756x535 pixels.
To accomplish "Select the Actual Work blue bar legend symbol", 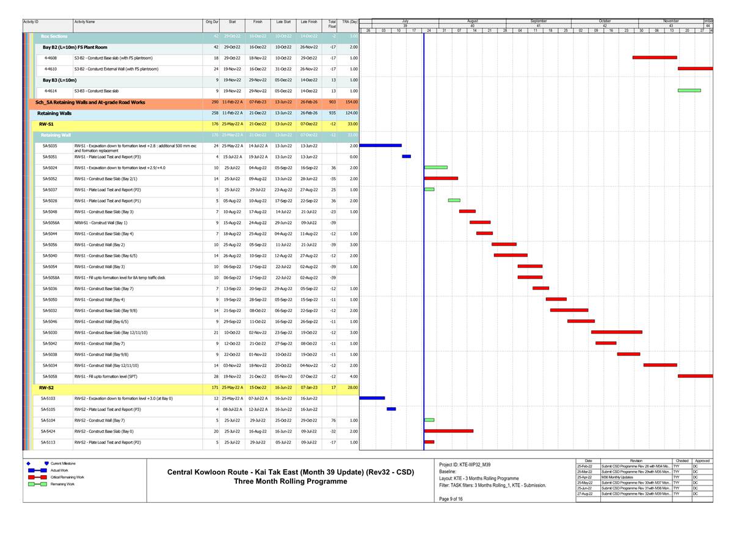I will [x=37, y=470].
